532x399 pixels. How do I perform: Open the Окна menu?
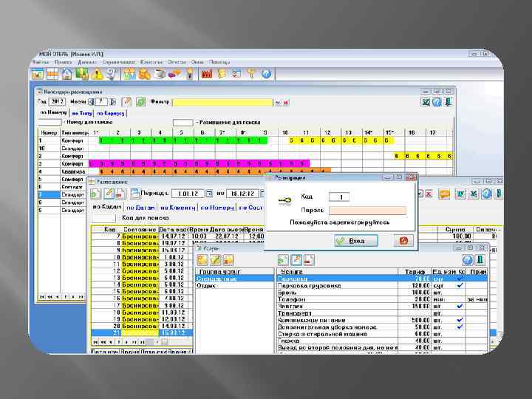[x=197, y=62]
